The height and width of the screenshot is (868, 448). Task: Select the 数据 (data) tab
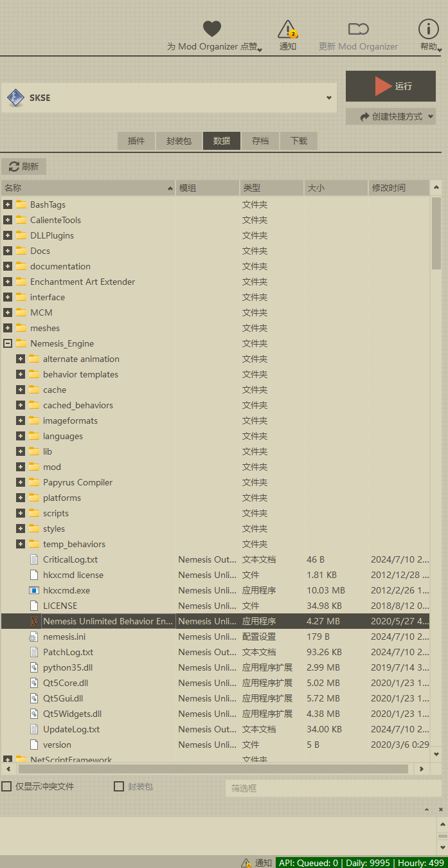[222, 141]
